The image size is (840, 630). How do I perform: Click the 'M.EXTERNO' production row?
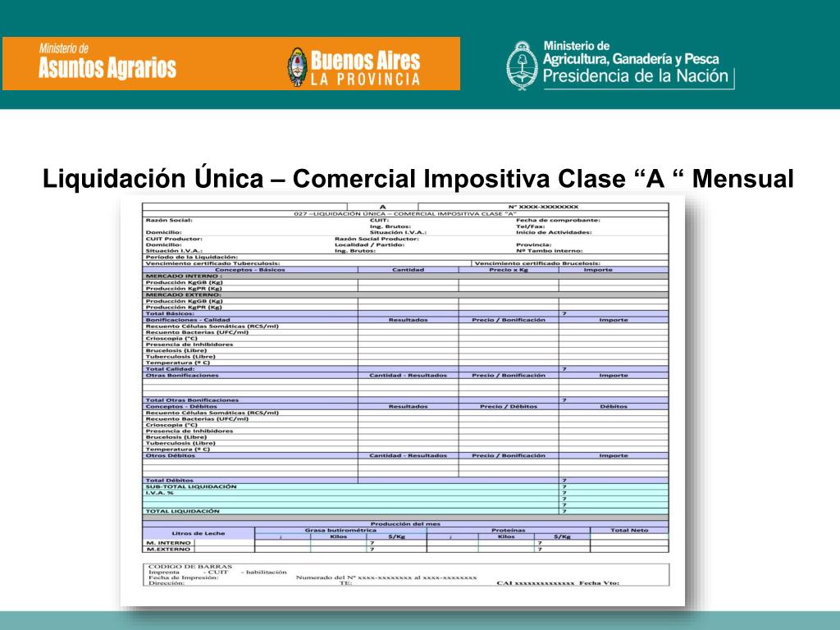click(x=405, y=550)
